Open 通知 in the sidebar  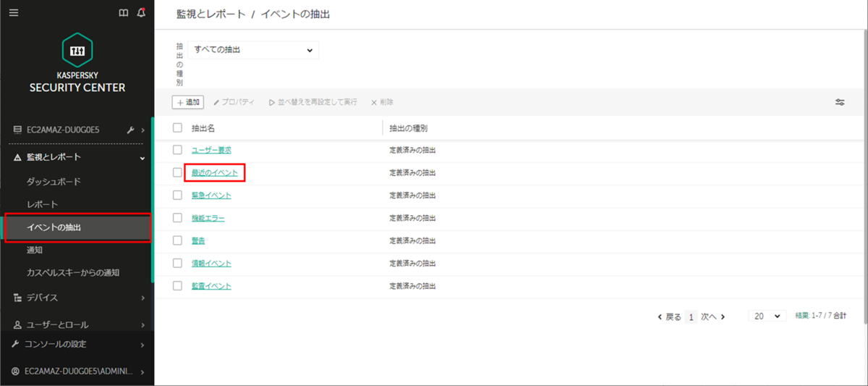(x=34, y=250)
